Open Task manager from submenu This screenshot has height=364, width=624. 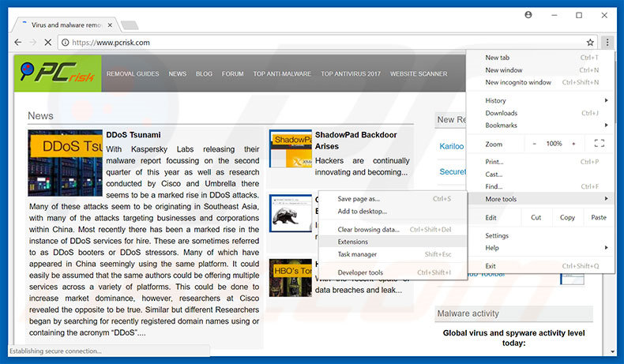(393, 254)
